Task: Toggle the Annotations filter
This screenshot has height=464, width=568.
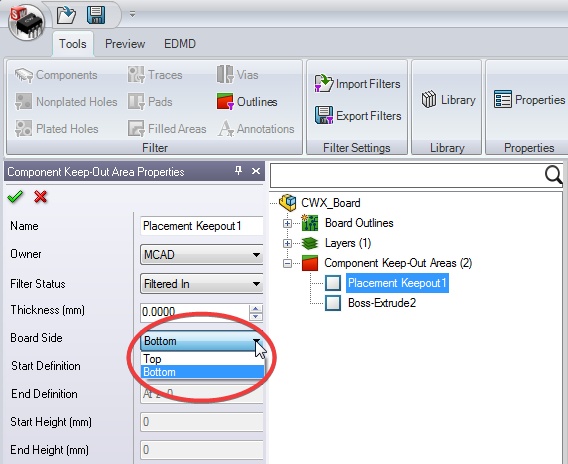Action: click(x=256, y=129)
